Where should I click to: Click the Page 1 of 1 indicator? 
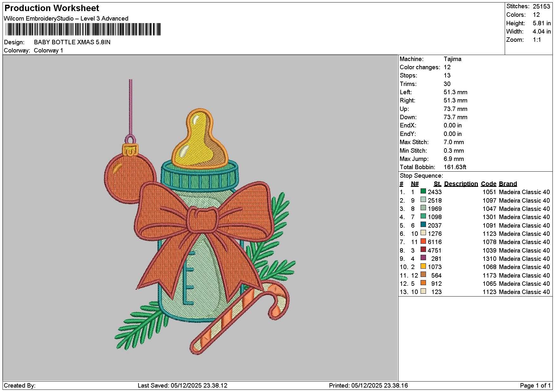(x=535, y=385)
